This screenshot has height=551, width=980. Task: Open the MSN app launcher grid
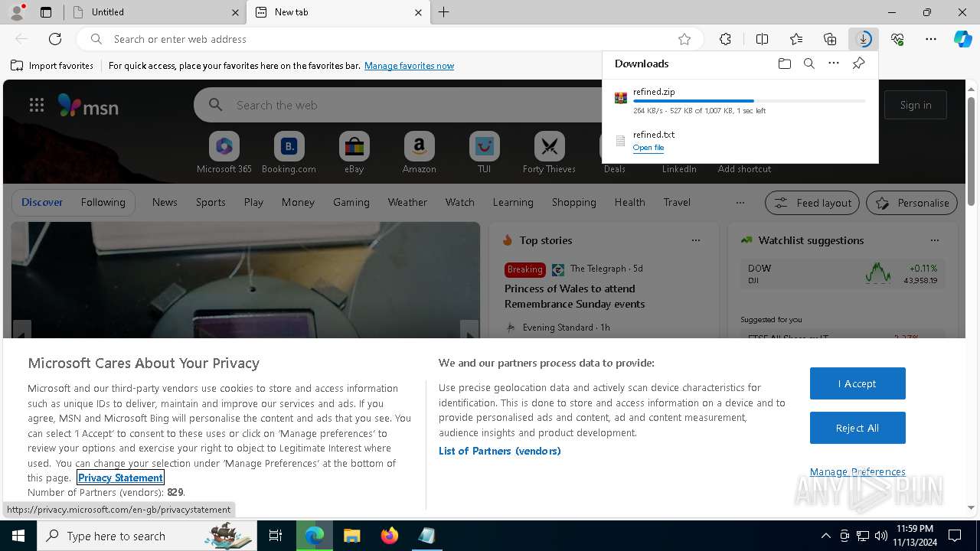pyautogui.click(x=37, y=105)
